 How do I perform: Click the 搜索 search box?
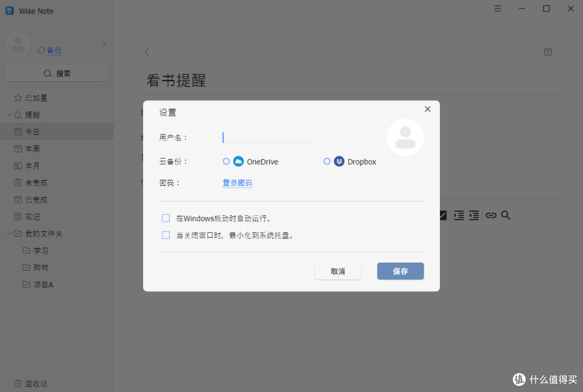[x=57, y=73]
